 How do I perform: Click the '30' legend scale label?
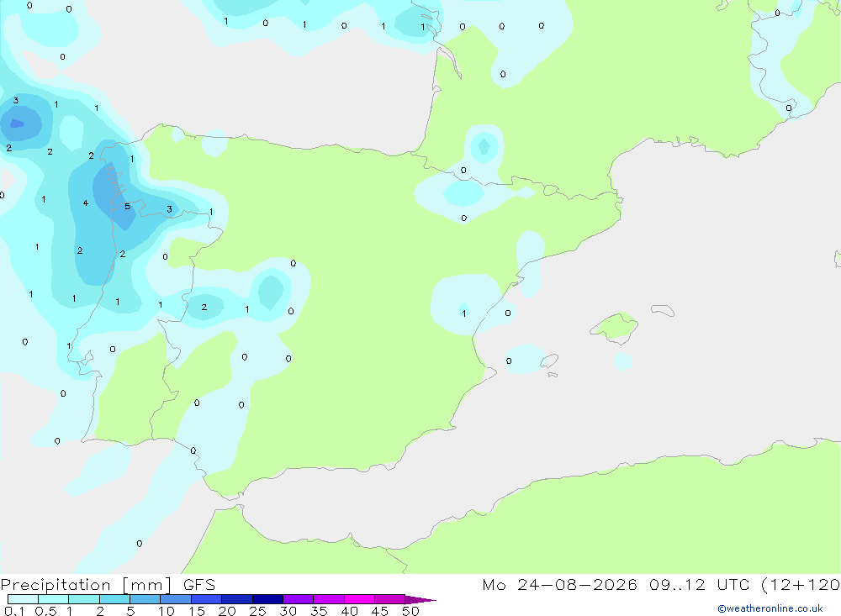pos(288,611)
